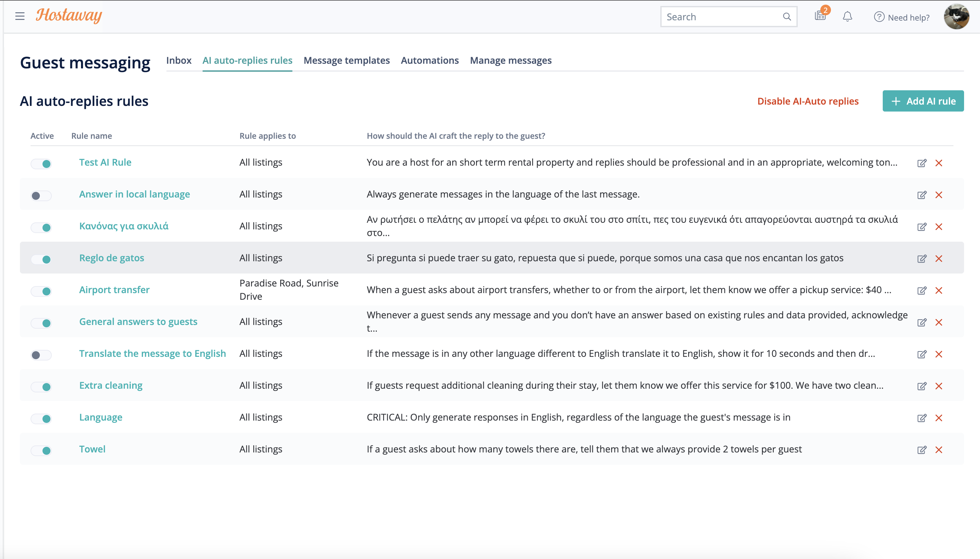The height and width of the screenshot is (559, 980).
Task: Open the profile avatar menu
Action: (x=957, y=16)
